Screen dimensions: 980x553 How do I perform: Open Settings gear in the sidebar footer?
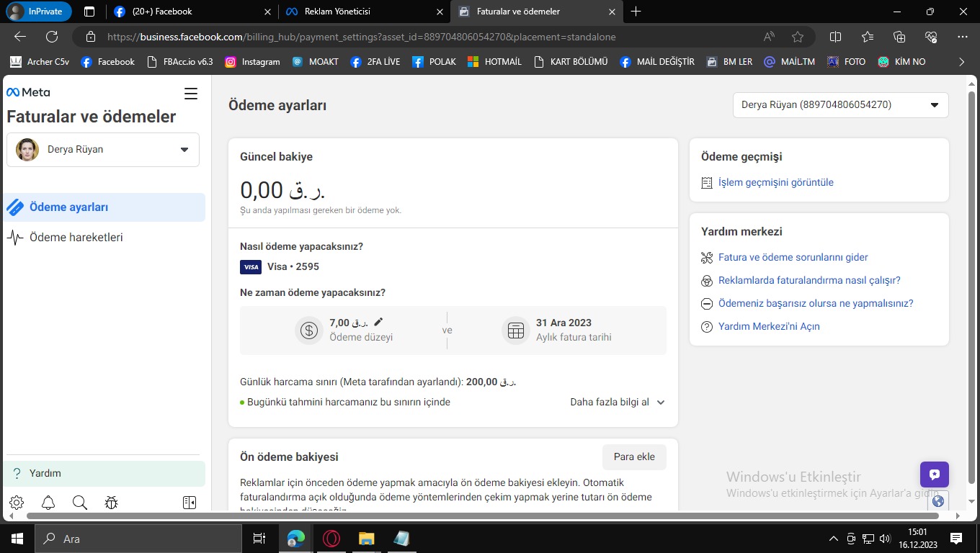tap(17, 503)
